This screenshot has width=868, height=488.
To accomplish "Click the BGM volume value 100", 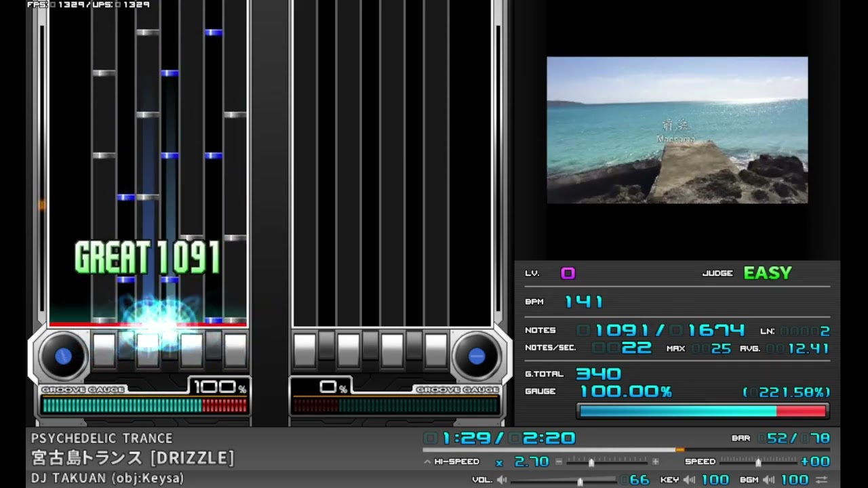I will tap(795, 480).
